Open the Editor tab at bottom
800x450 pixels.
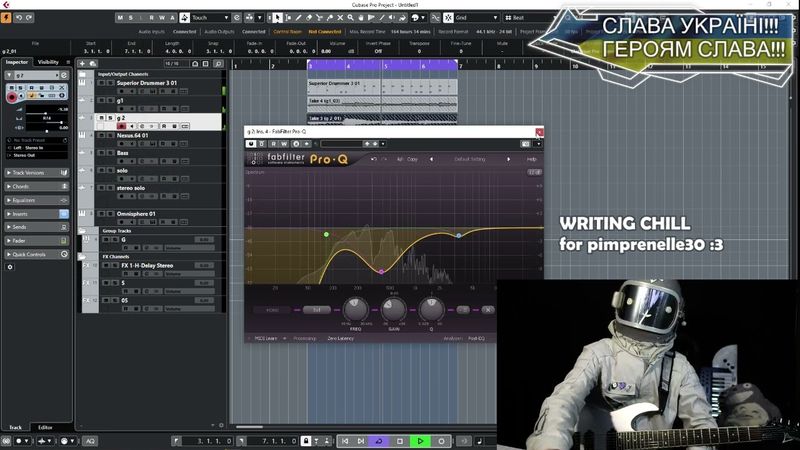[46, 427]
